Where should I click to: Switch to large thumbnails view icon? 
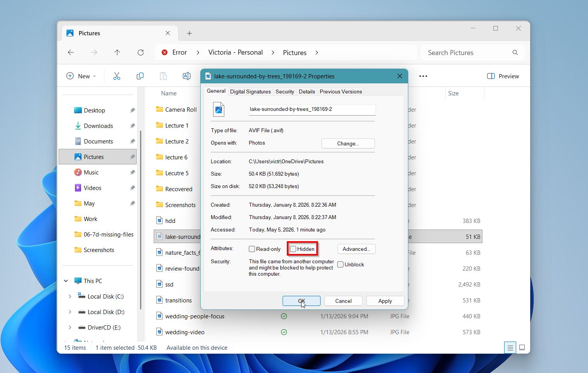522,347
